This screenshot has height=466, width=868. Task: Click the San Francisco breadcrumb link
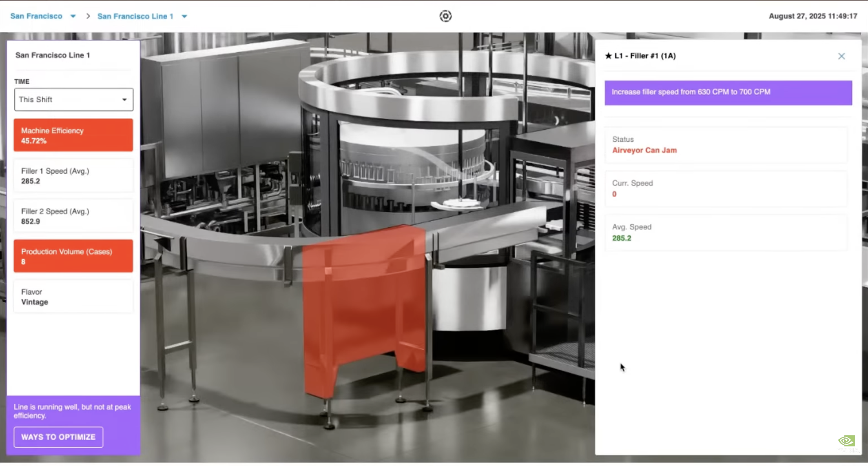[36, 16]
